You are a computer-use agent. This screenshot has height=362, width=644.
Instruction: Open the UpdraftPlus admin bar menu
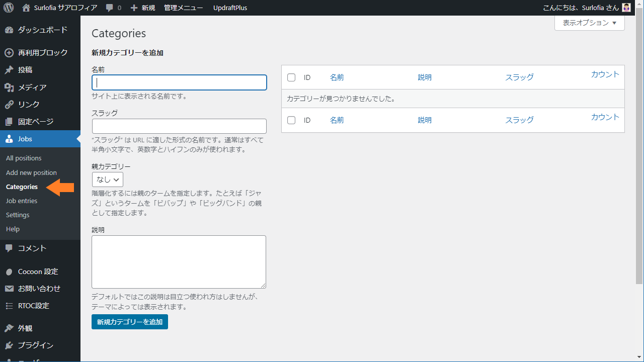tap(230, 8)
